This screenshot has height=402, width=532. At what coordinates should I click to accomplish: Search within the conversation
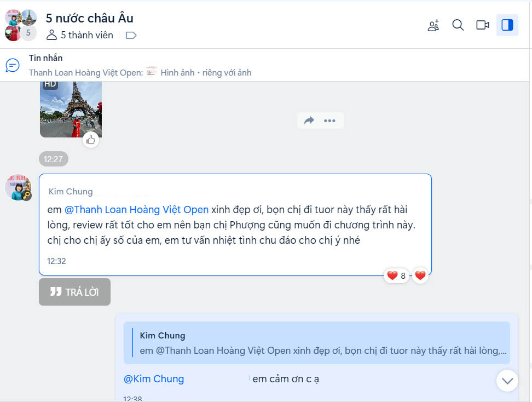458,25
